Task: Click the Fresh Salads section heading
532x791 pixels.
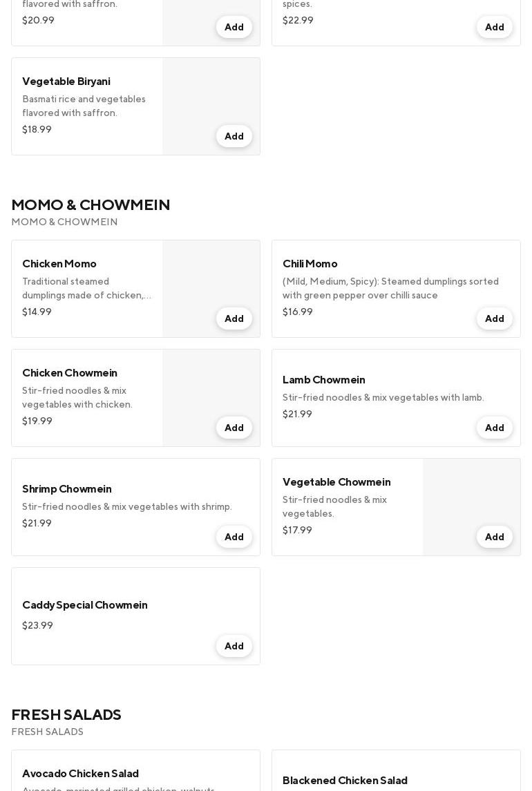Action: tap(66, 714)
